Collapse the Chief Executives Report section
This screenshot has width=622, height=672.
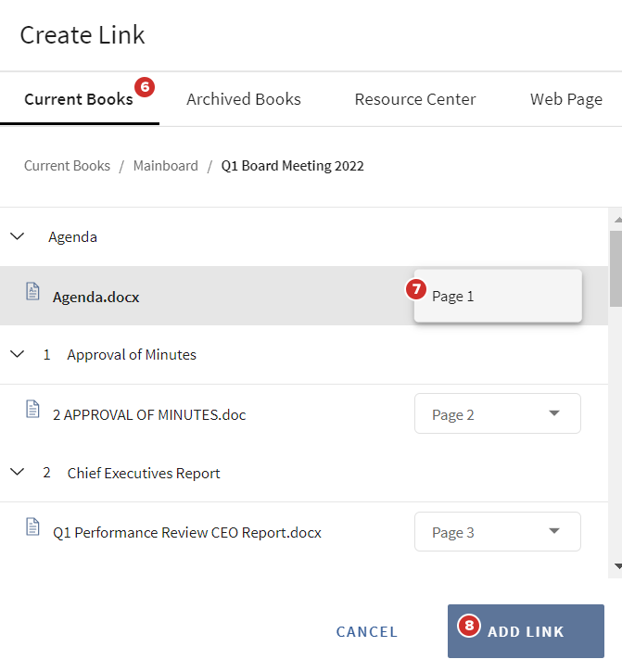[x=17, y=472]
